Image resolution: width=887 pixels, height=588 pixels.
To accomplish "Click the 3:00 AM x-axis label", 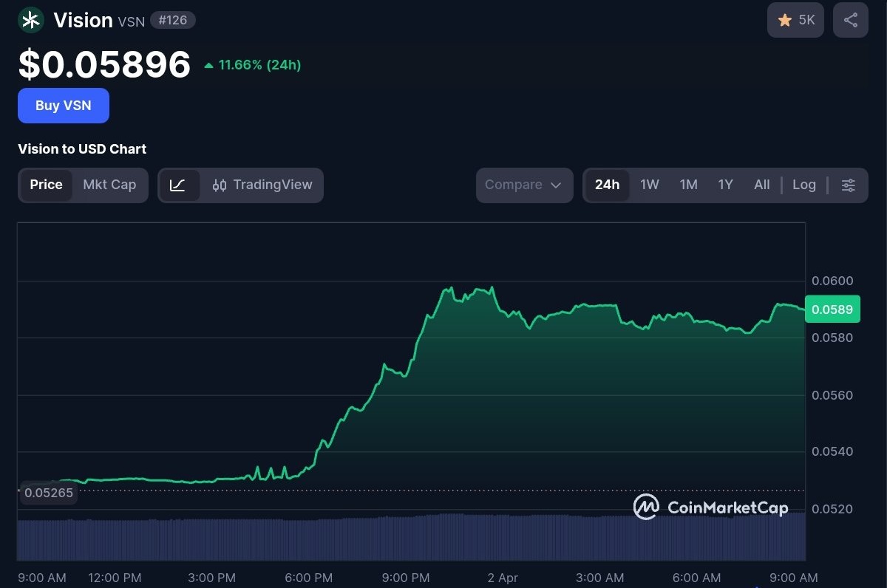I will [x=599, y=578].
